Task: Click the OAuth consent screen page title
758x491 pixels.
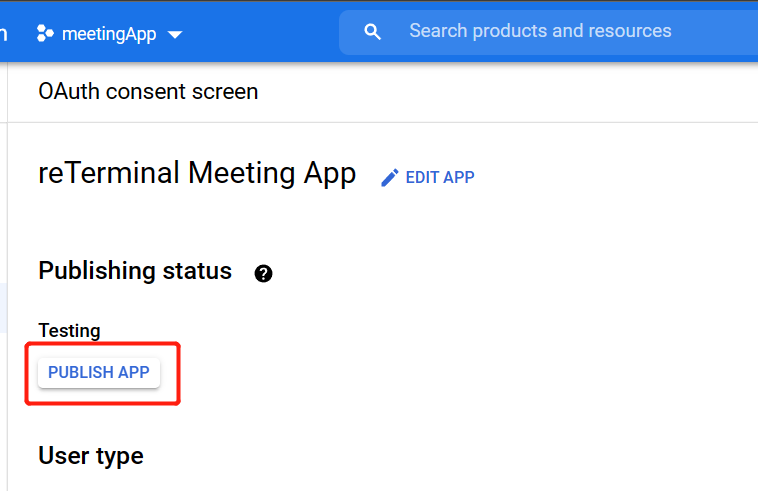Action: [x=148, y=92]
